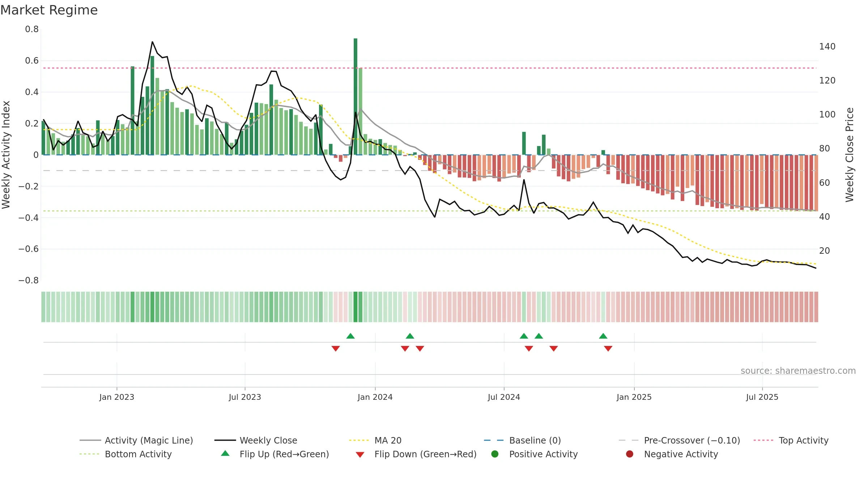Toggle the Flip Down (Green→Red) legend entry
The height and width of the screenshot is (488, 868).
point(416,454)
